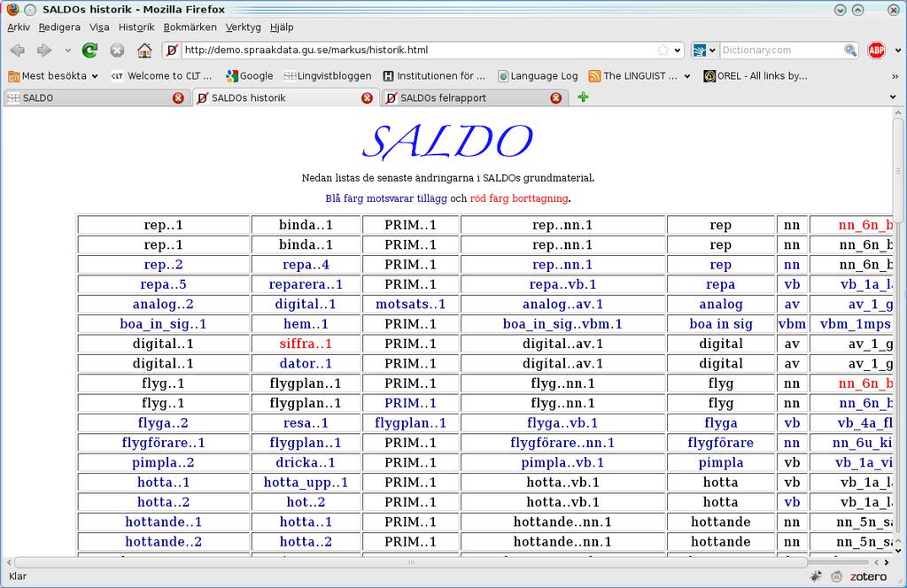Click the 'motsats..1' table cell

tap(411, 304)
